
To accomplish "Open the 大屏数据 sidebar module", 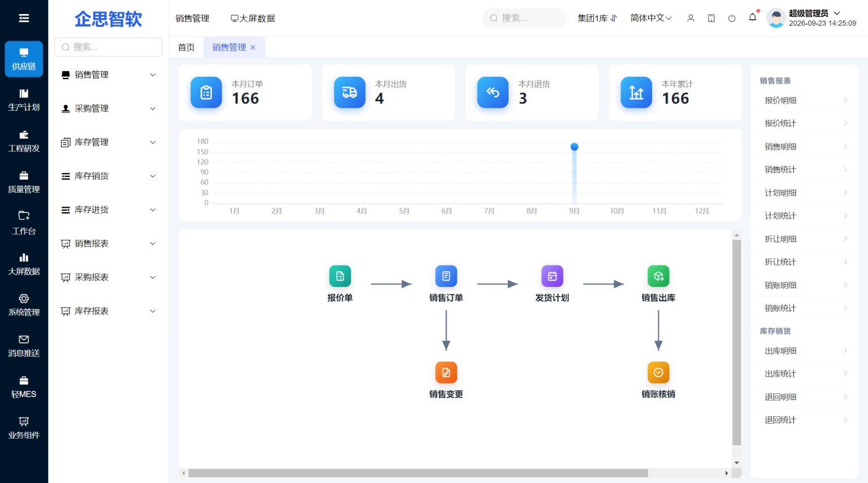I will click(x=24, y=264).
